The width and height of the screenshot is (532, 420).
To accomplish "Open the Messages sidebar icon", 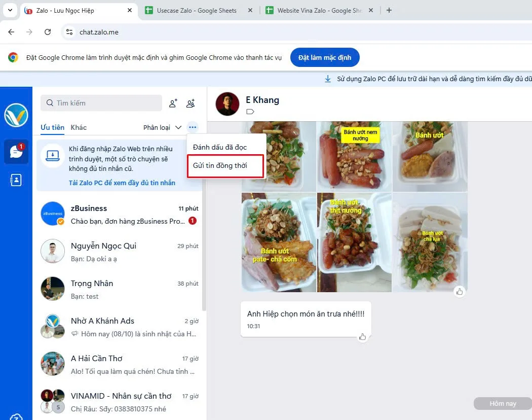I will point(16,152).
